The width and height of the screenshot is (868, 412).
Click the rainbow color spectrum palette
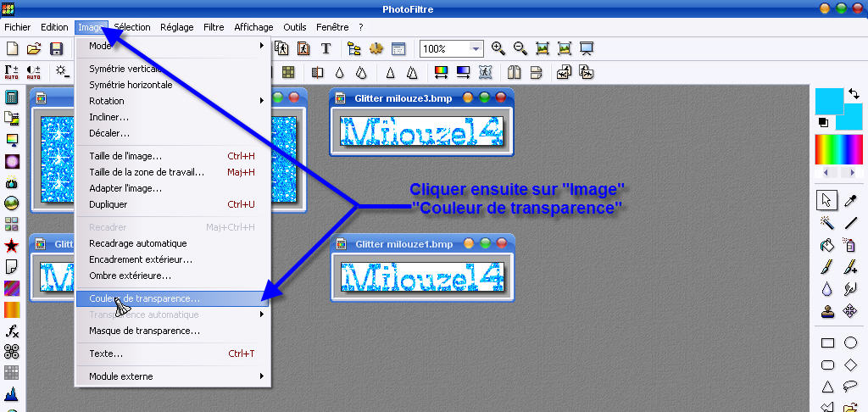[838, 150]
